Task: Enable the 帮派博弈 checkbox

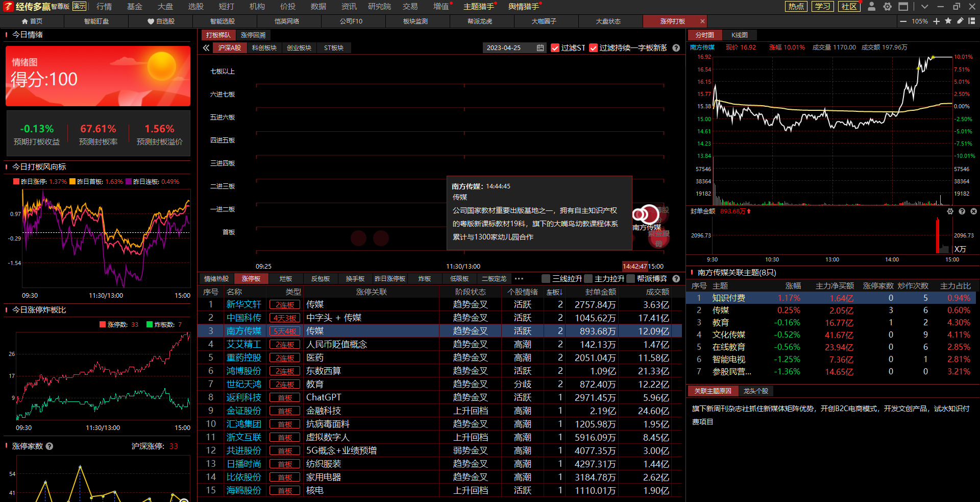Action: pos(631,278)
